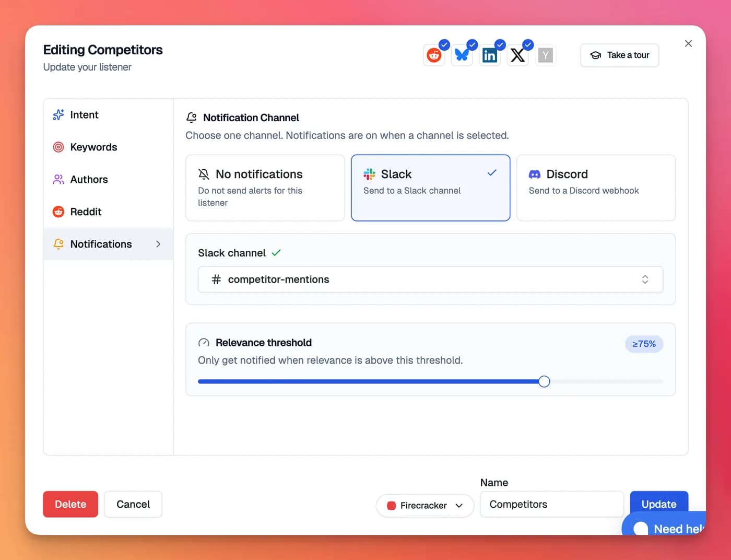Image resolution: width=731 pixels, height=560 pixels.
Task: Click the blue checkmark on Slack card
Action: click(492, 173)
